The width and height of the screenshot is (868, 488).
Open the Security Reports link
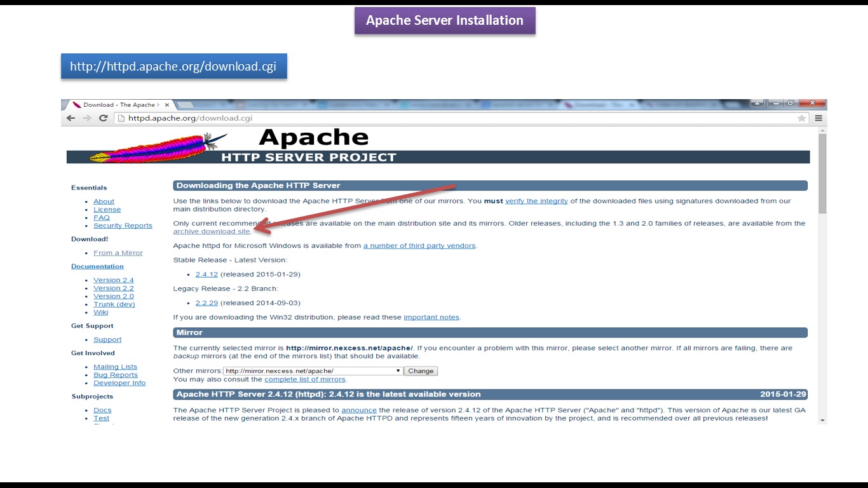pyautogui.click(x=123, y=226)
